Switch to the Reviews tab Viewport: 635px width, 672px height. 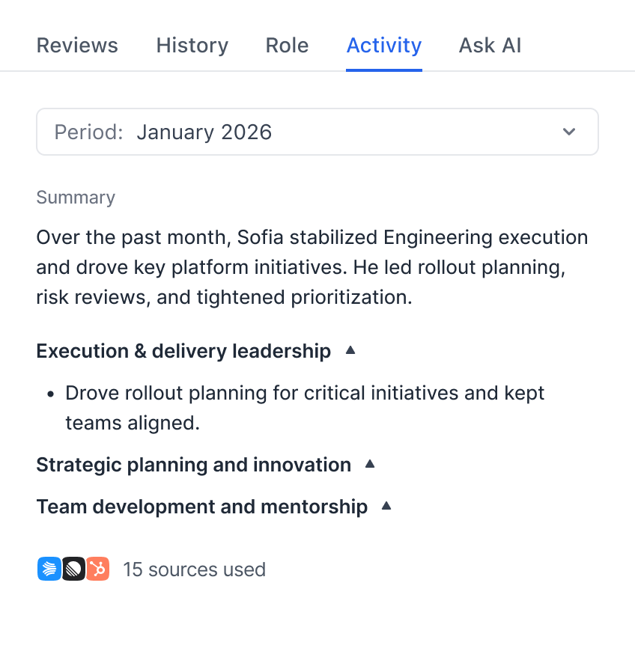[x=77, y=46]
